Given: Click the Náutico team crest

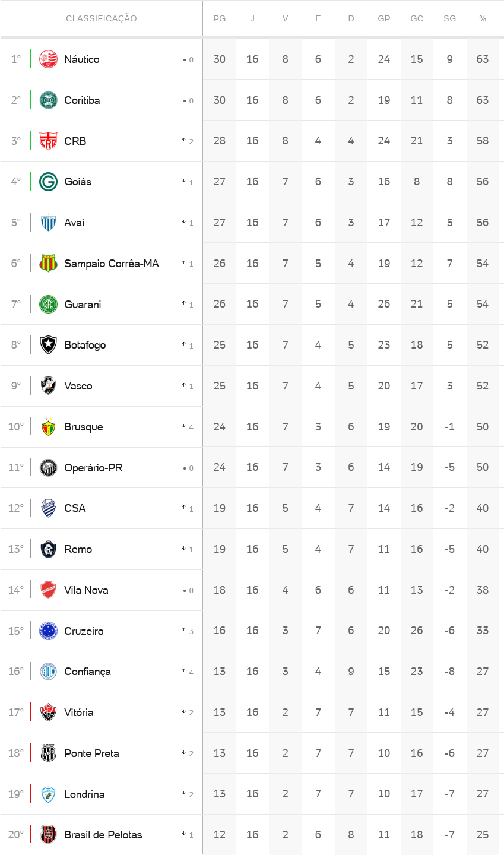Looking at the screenshot, I should [48, 59].
